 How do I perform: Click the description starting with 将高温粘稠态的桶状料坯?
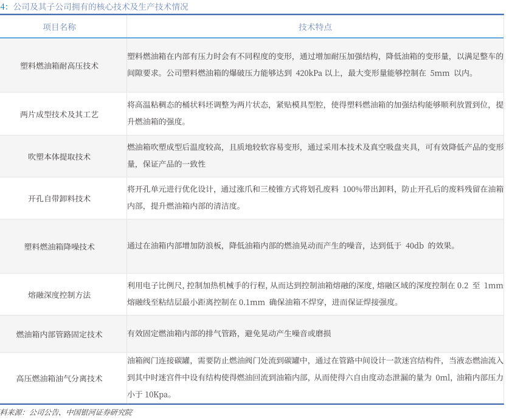tap(315, 113)
